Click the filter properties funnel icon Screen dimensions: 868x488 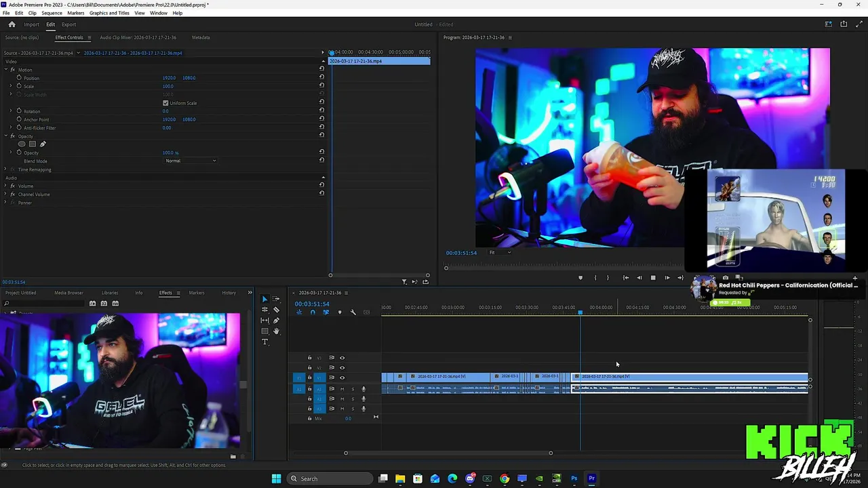pyautogui.click(x=404, y=282)
